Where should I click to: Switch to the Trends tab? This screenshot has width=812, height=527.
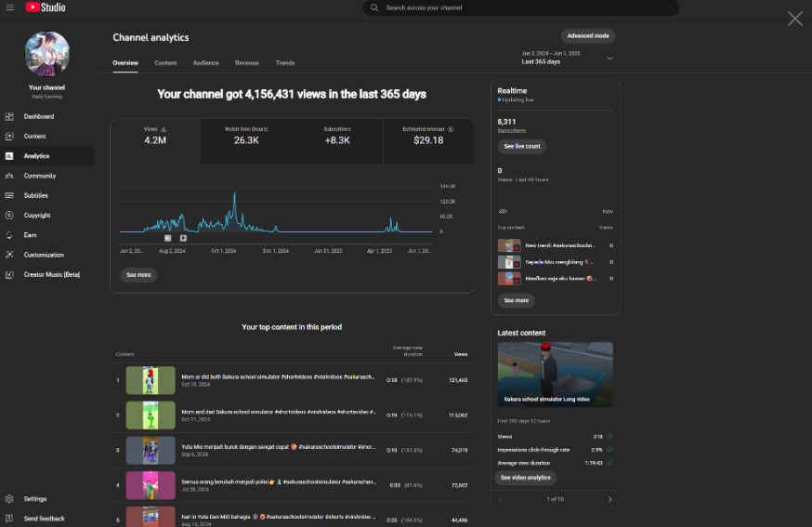tap(285, 62)
